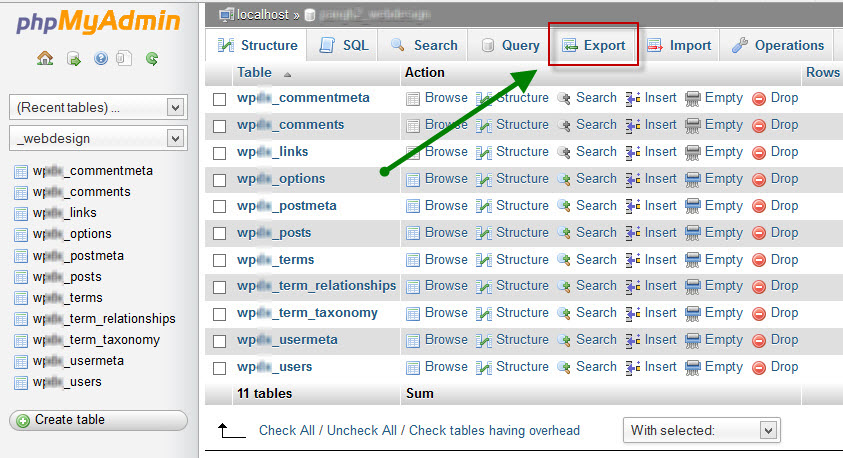The width and height of the screenshot is (843, 458).
Task: Tick the checkbox for _links table
Action: coord(219,153)
